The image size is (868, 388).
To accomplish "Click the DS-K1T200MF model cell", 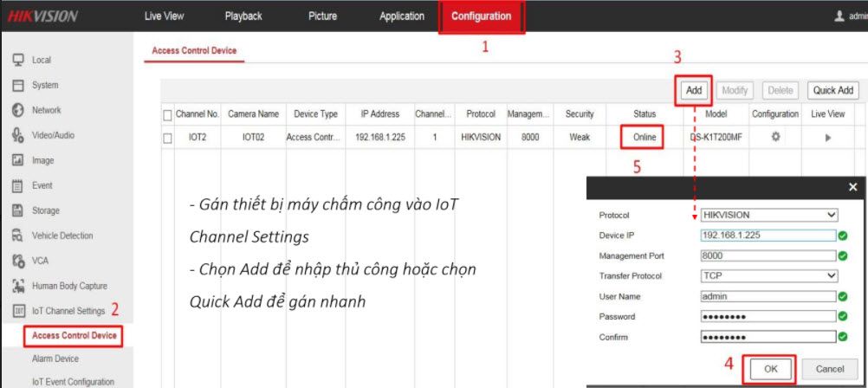I will tap(716, 137).
